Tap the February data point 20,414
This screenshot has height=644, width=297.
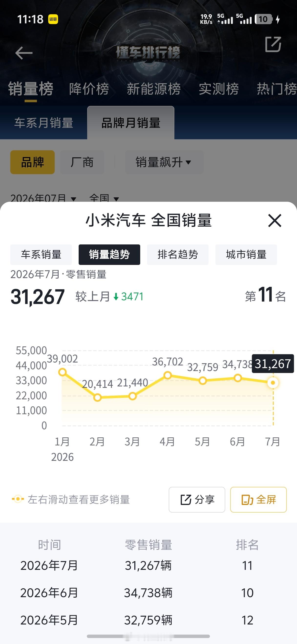[x=97, y=398]
